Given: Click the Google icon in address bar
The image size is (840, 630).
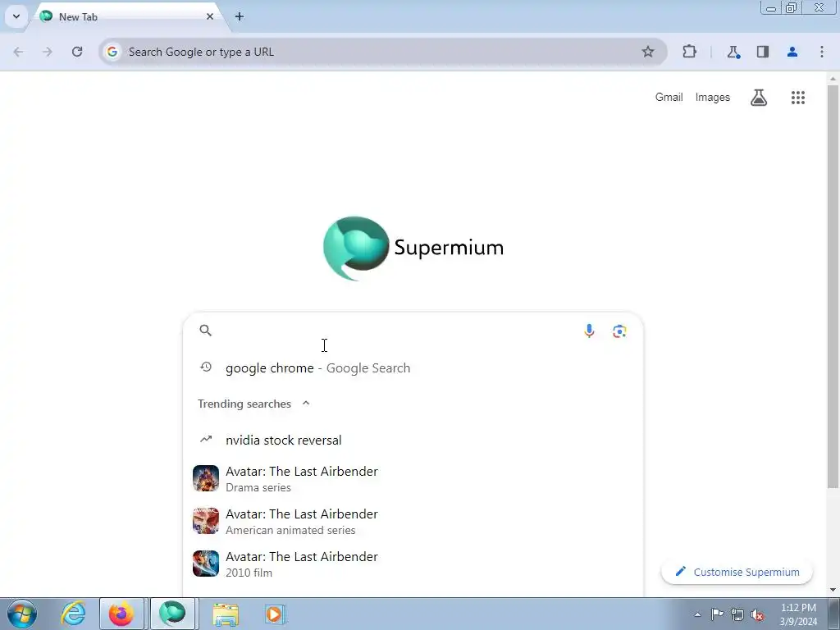Looking at the screenshot, I should pyautogui.click(x=112, y=52).
